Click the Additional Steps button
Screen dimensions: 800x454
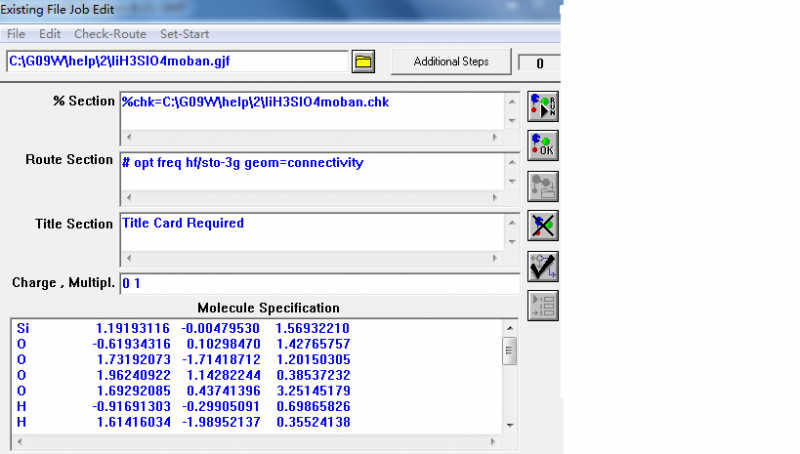pos(451,62)
